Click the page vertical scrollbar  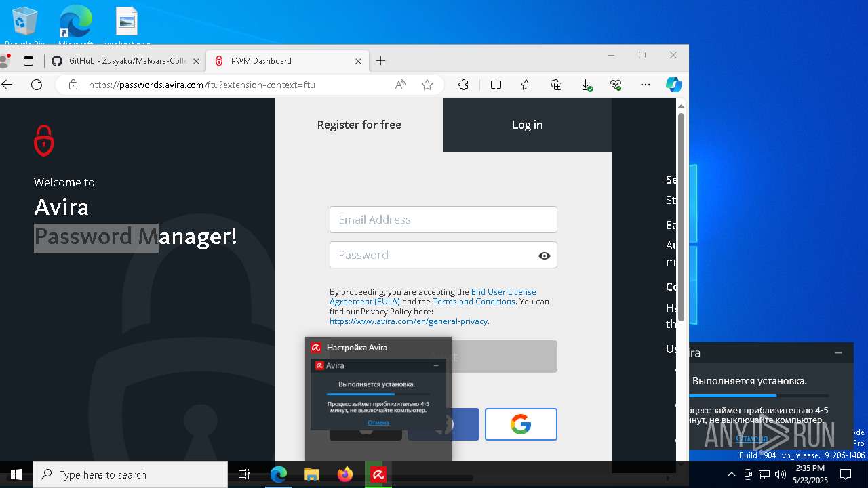click(681, 217)
